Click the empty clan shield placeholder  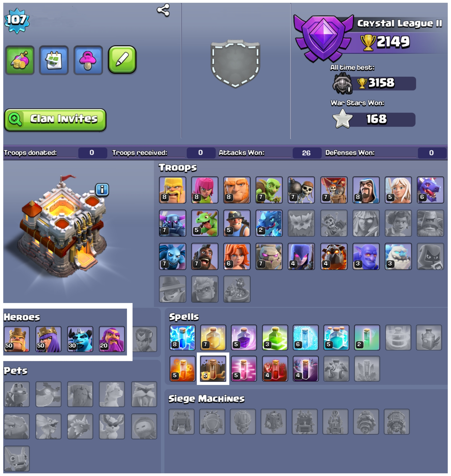(x=235, y=64)
